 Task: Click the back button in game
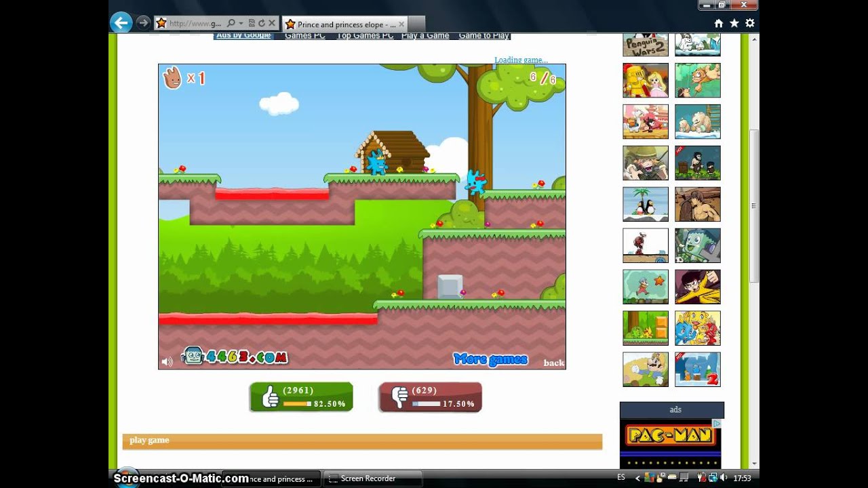pos(553,363)
